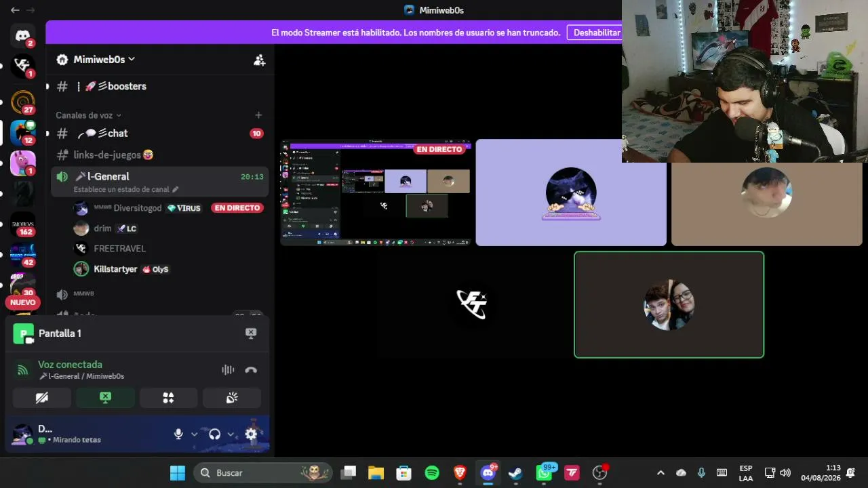
Task: Open the server icon with badge 42
Action: point(22,256)
